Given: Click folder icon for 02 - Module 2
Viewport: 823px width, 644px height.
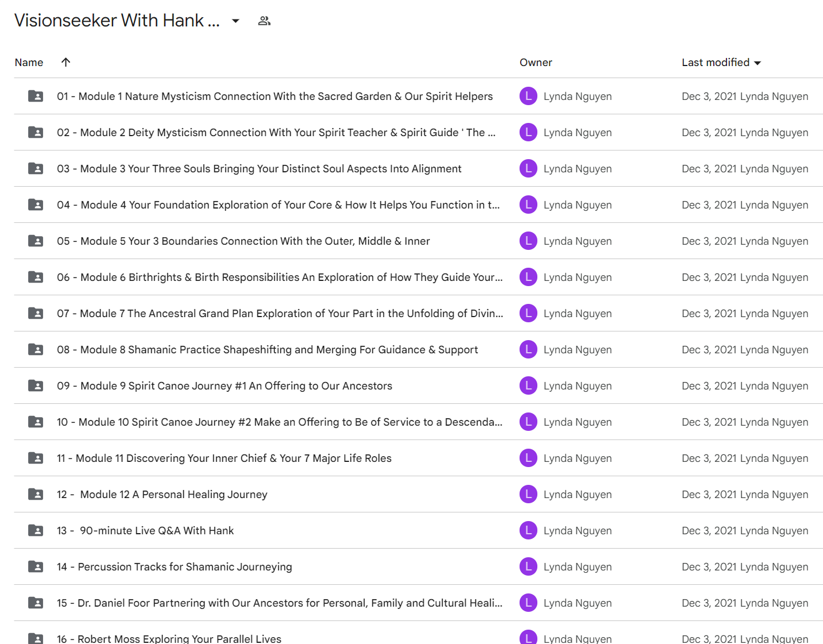Looking at the screenshot, I should (x=36, y=132).
